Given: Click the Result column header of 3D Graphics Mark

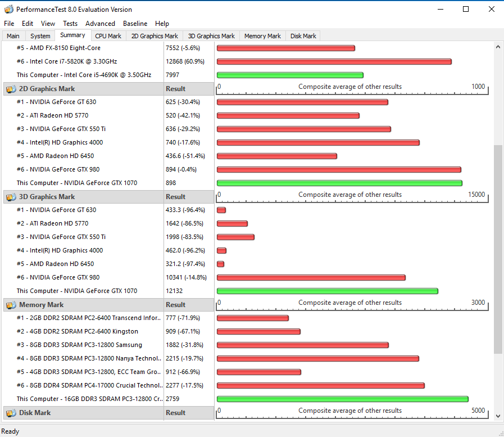Looking at the screenshot, I should [189, 197].
